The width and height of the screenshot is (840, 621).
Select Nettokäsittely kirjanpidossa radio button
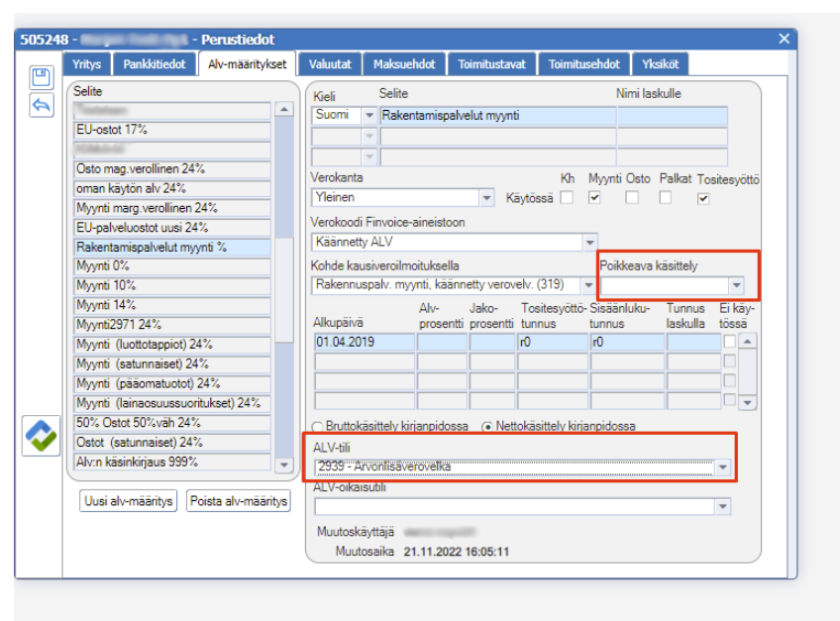coord(487,427)
